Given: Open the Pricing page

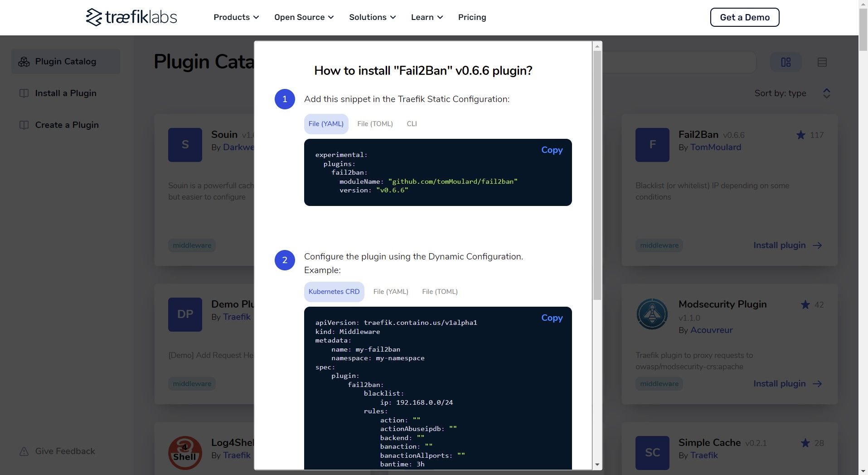Looking at the screenshot, I should coord(472,17).
